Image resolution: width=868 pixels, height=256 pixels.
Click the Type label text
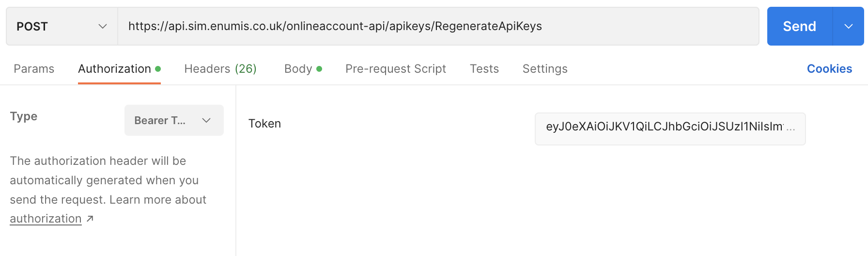24,116
